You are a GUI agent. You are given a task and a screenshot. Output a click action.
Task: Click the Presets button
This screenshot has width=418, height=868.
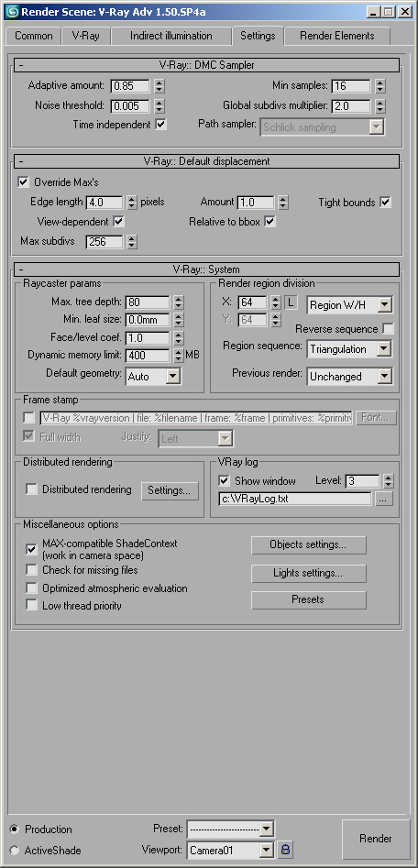pyautogui.click(x=308, y=599)
